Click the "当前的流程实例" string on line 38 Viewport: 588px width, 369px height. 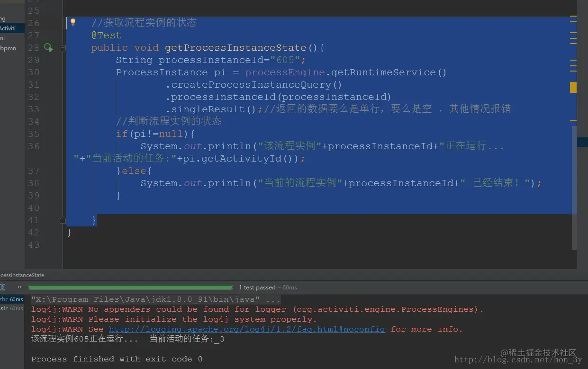[x=300, y=183]
